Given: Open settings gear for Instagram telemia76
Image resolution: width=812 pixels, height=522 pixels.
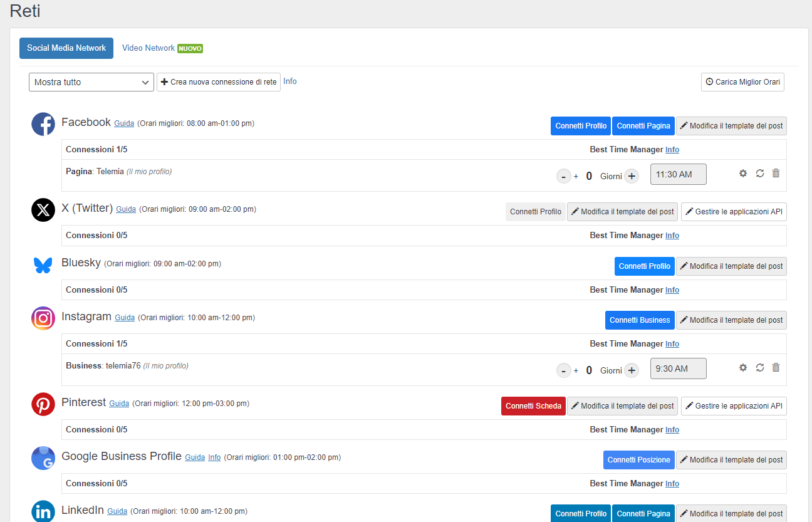Looking at the screenshot, I should click(x=743, y=368).
